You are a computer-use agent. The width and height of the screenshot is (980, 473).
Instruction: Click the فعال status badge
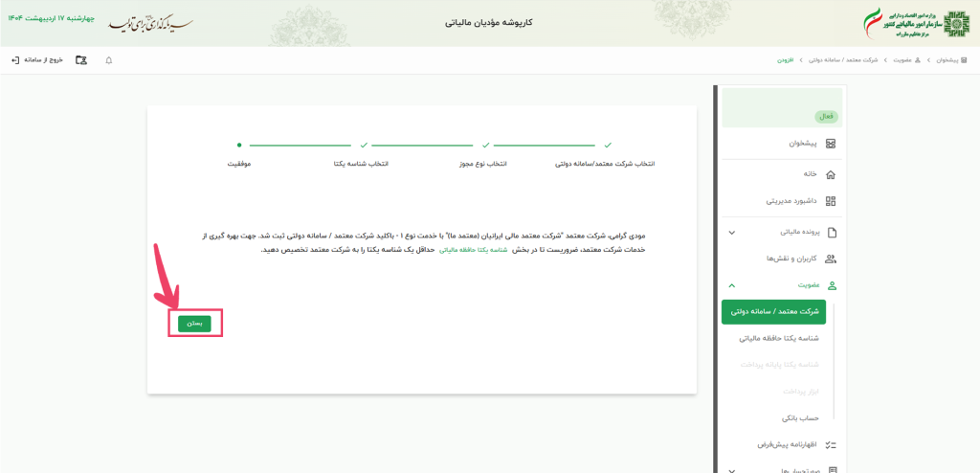point(826,117)
